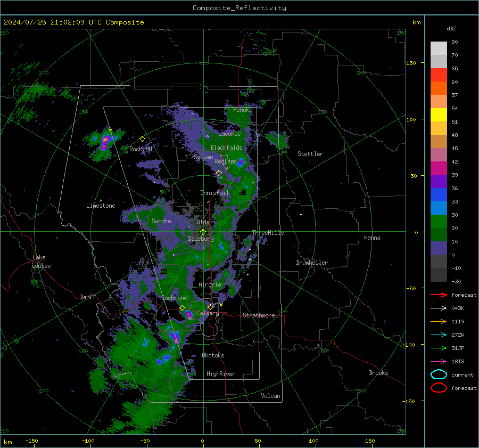This screenshot has height=448, width=479.
Task: Click the Strathmore town label
Action: 259,315
